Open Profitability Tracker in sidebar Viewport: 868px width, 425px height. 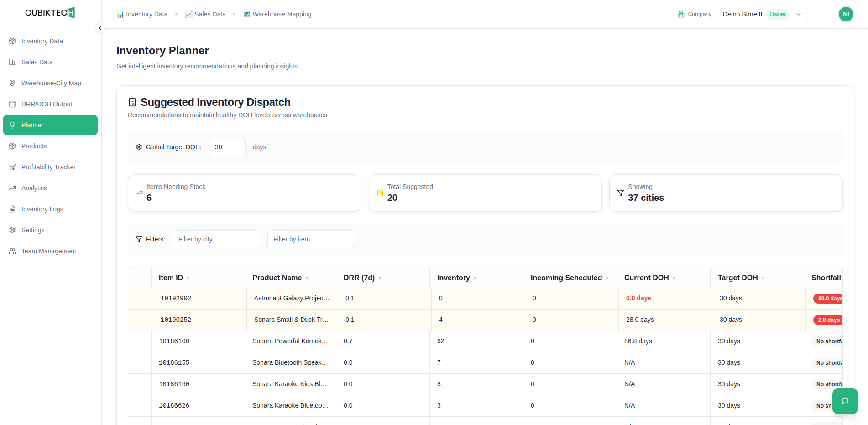point(48,167)
